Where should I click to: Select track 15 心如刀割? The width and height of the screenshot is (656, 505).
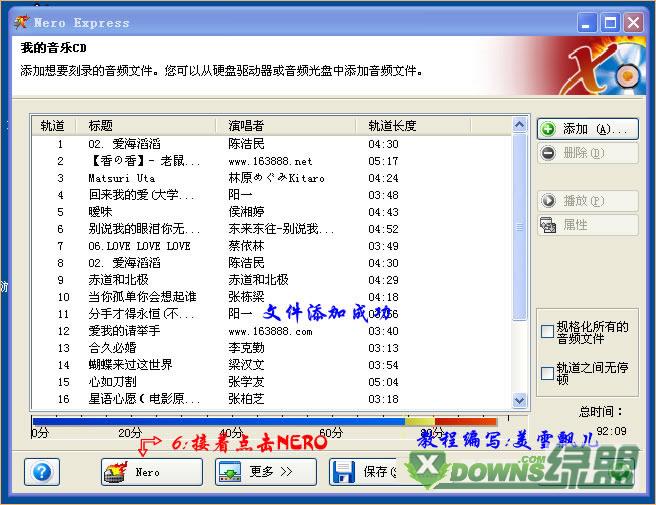point(271,382)
